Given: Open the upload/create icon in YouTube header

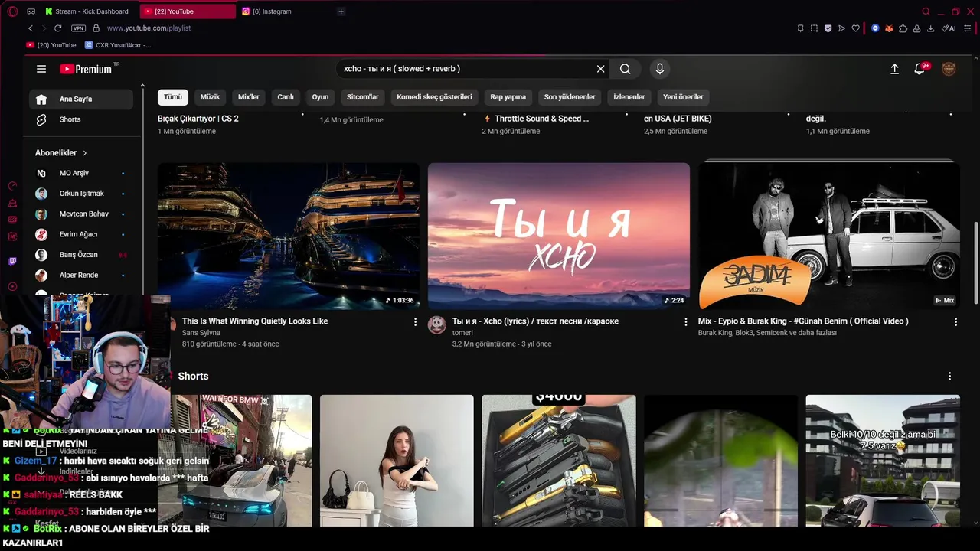Looking at the screenshot, I should tap(894, 69).
